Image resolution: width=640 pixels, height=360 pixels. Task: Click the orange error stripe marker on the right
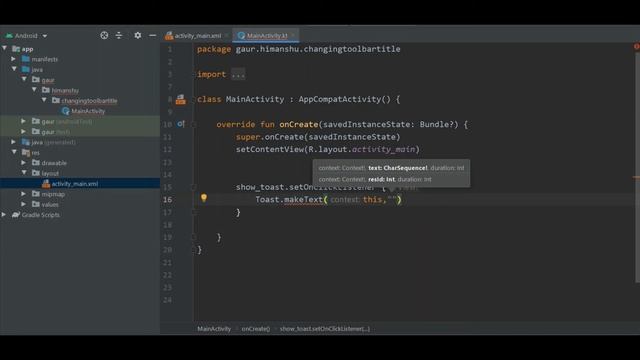(x=636, y=177)
